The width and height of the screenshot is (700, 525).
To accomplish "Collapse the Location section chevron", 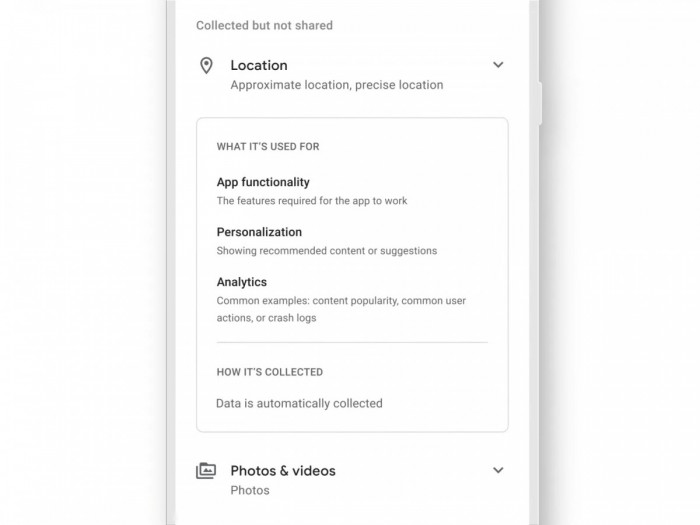I will (x=498, y=65).
